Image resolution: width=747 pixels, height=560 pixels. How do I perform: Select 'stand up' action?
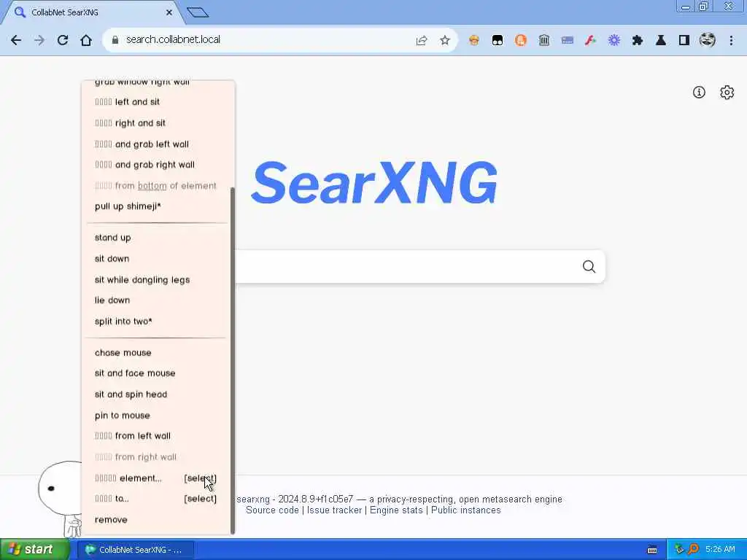(x=112, y=238)
